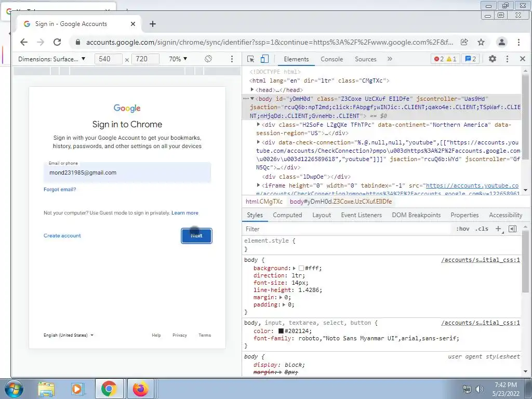Close the Sign in Google Accounts tab
Image resolution: width=532 pixels, height=399 pixels.
[133, 24]
